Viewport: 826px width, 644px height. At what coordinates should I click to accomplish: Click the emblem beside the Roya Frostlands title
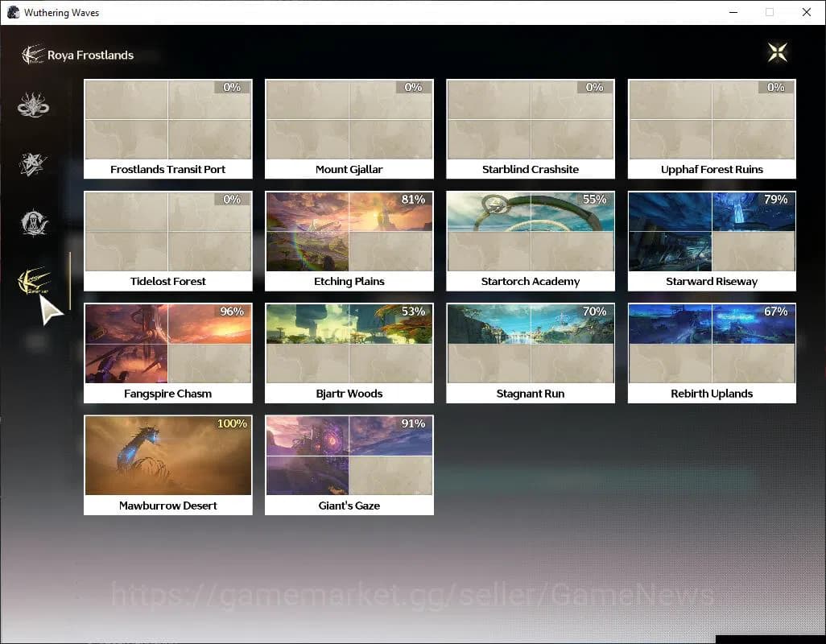point(32,55)
